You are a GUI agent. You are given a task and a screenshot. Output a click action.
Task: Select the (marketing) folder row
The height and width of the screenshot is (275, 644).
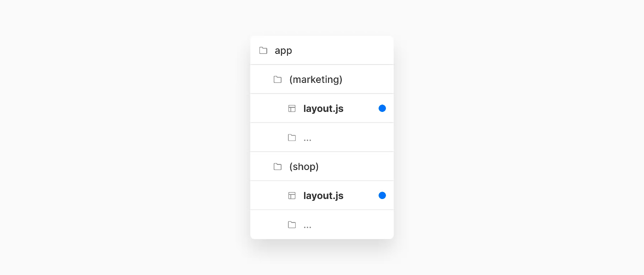coord(322,79)
